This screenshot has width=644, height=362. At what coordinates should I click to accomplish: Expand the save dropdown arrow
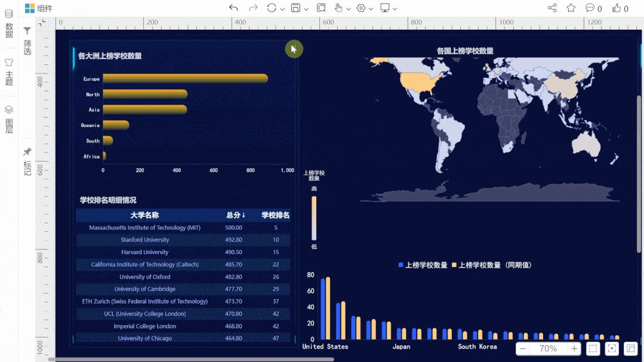pyautogui.click(x=306, y=9)
